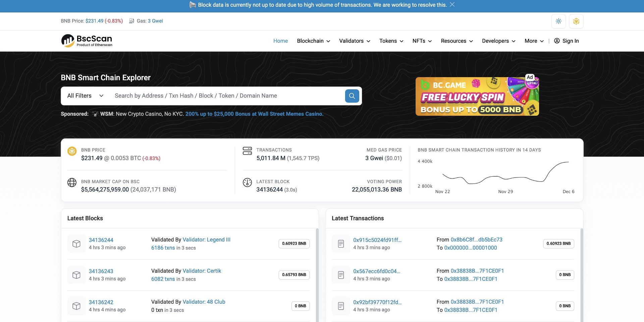Dismiss the block data warning banner
This screenshot has height=322, width=644.
point(452,5)
